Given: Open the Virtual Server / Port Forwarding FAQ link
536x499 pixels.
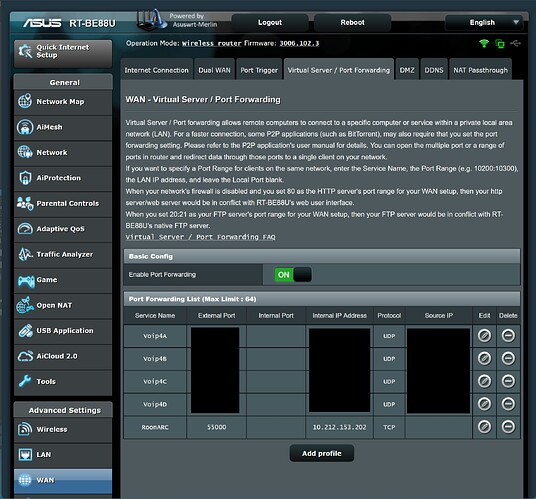Looking at the screenshot, I should pos(200,237).
